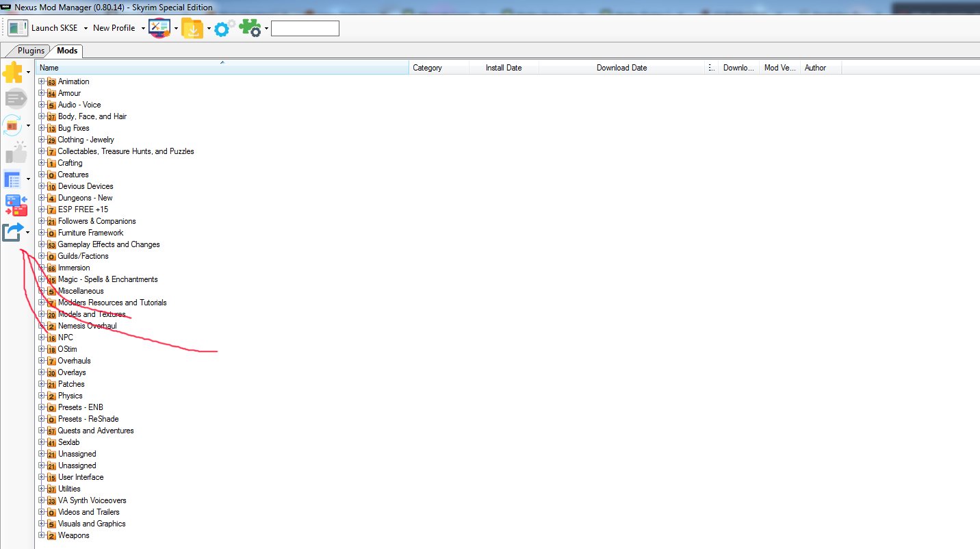The width and height of the screenshot is (980, 549).
Task: Click the ESP FREE +15 folder icon
Action: [x=51, y=209]
